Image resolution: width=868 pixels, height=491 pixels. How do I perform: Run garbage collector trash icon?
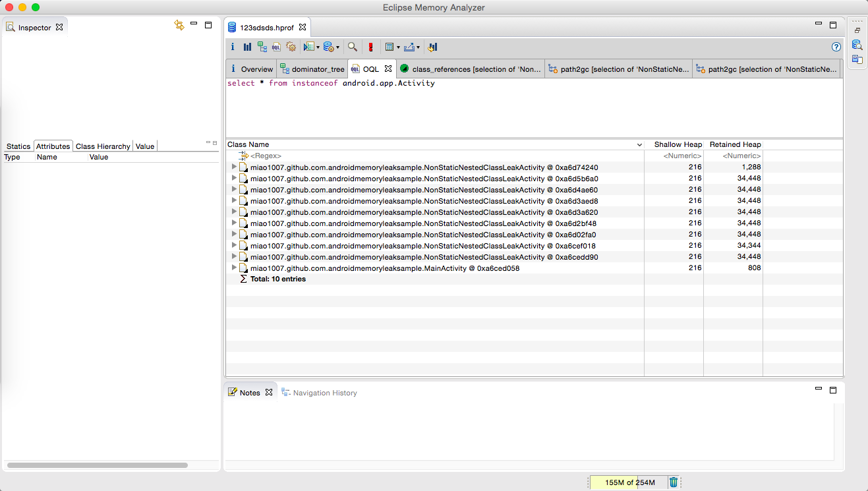click(x=674, y=482)
